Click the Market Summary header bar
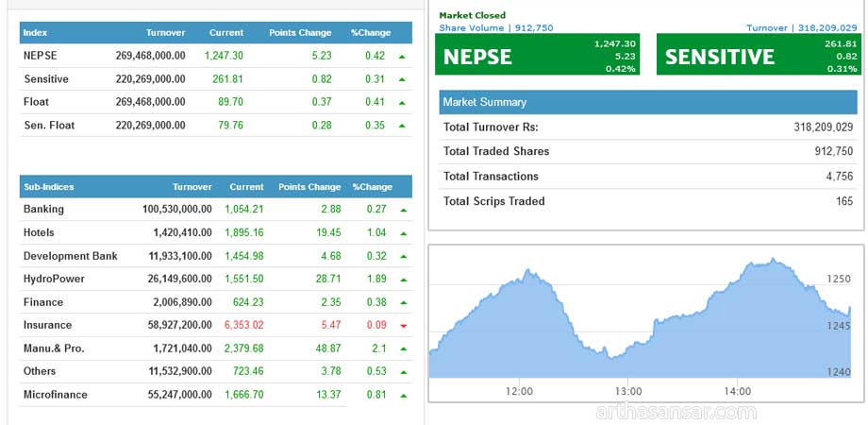This screenshot has height=425, width=868. [x=646, y=102]
